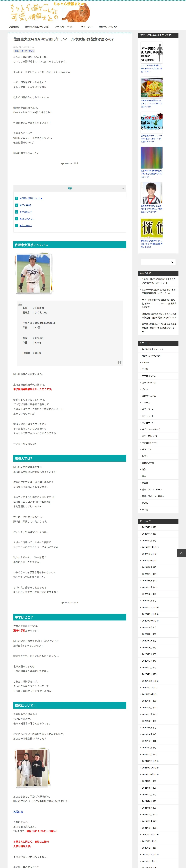The height and width of the screenshot is (868, 186).
Task: Open recent post 久次米一輝のSNS裏垢は?
Action: [x=159, y=281]
